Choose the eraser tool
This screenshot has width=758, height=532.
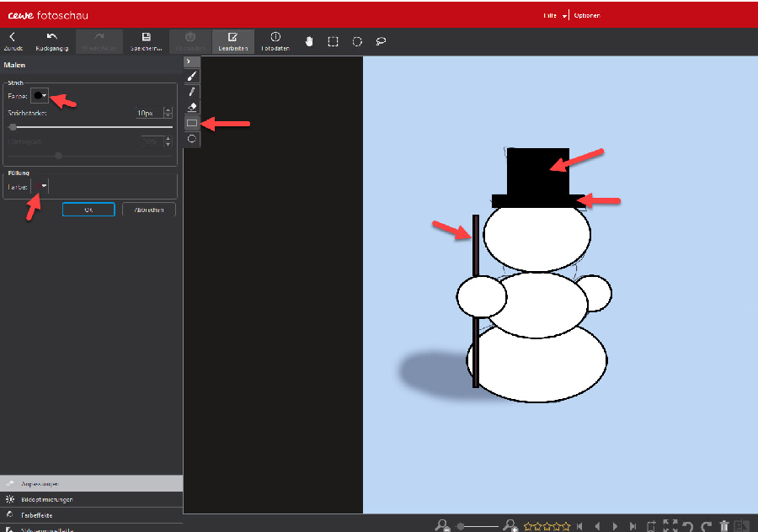(x=192, y=107)
